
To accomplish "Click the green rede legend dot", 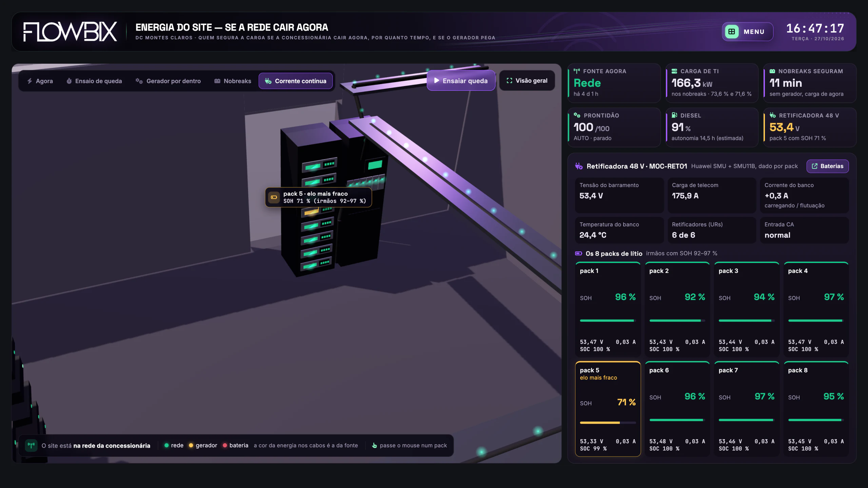I will [166, 445].
